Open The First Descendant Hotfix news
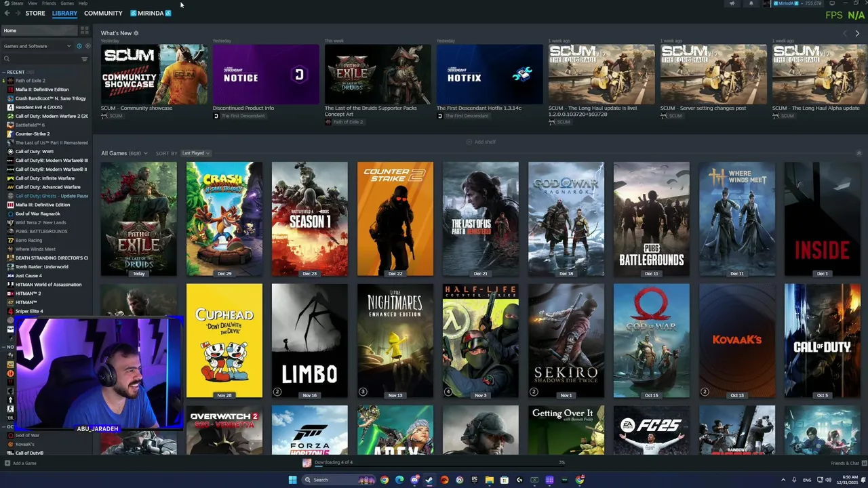Viewport: 868px width, 488px height. (x=490, y=74)
